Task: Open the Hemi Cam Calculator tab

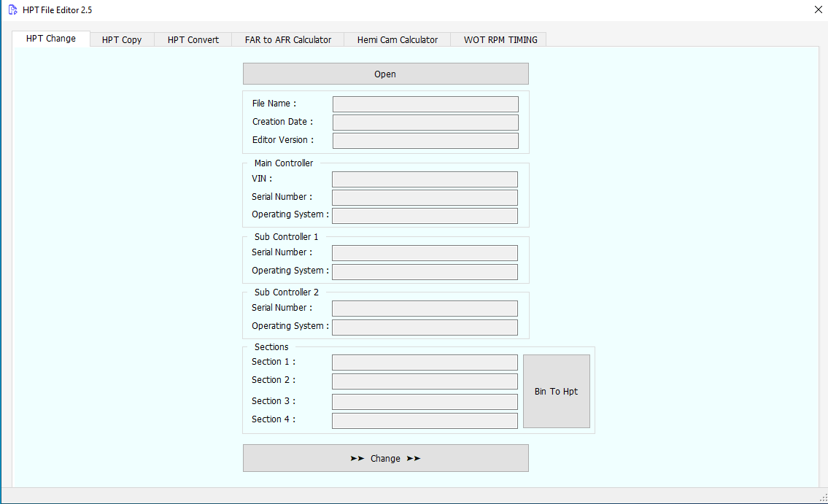Action: (x=398, y=39)
